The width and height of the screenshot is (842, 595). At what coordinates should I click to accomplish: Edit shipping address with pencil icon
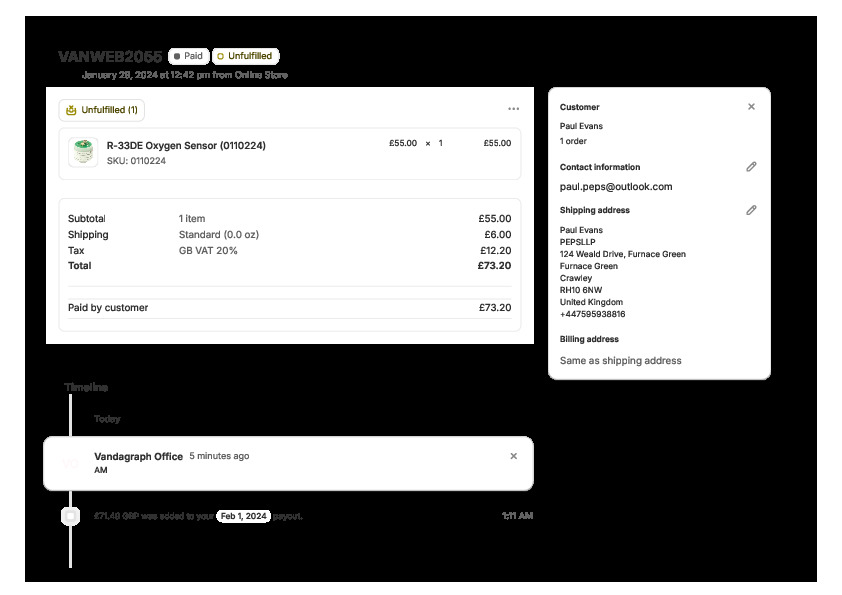751,210
